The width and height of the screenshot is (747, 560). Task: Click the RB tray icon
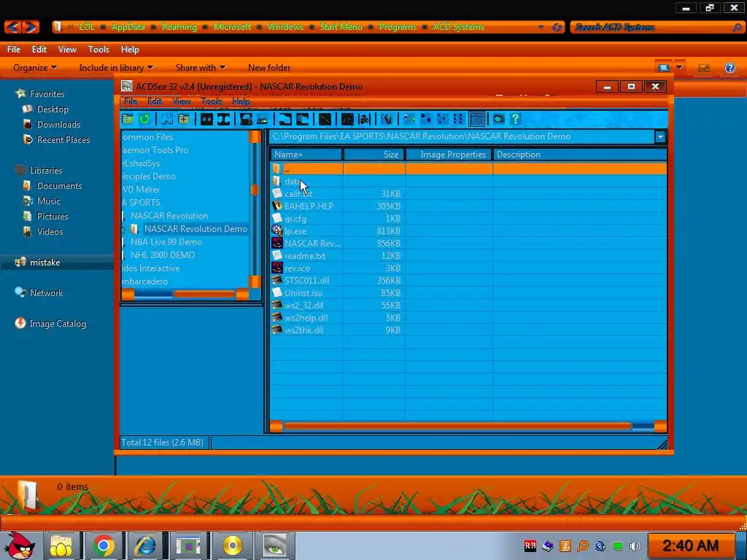point(530,546)
